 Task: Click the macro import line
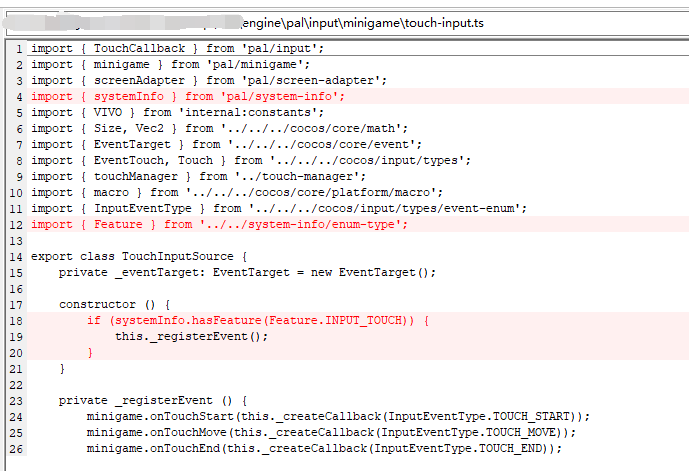tap(237, 192)
